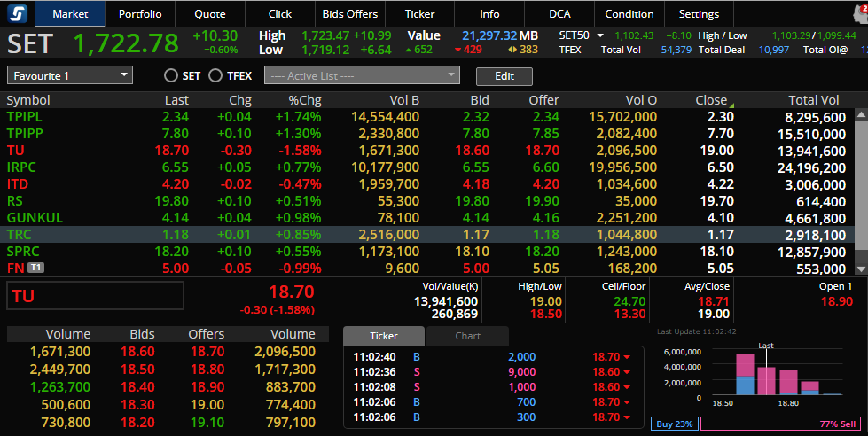This screenshot has height=436, width=868.
Task: Click the red decliners triangle showing 429
Action: pos(458,50)
